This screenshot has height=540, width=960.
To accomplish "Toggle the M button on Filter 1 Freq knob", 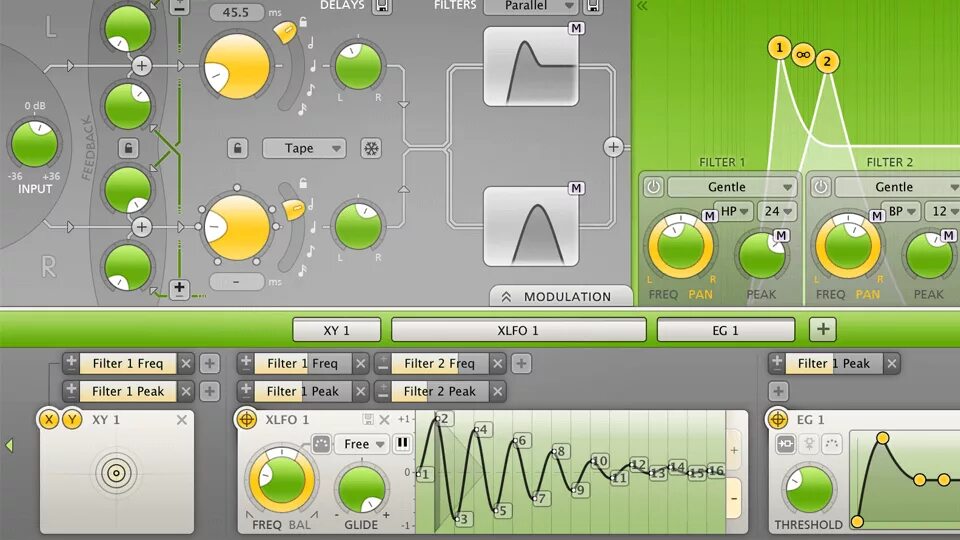I will 709,216.
